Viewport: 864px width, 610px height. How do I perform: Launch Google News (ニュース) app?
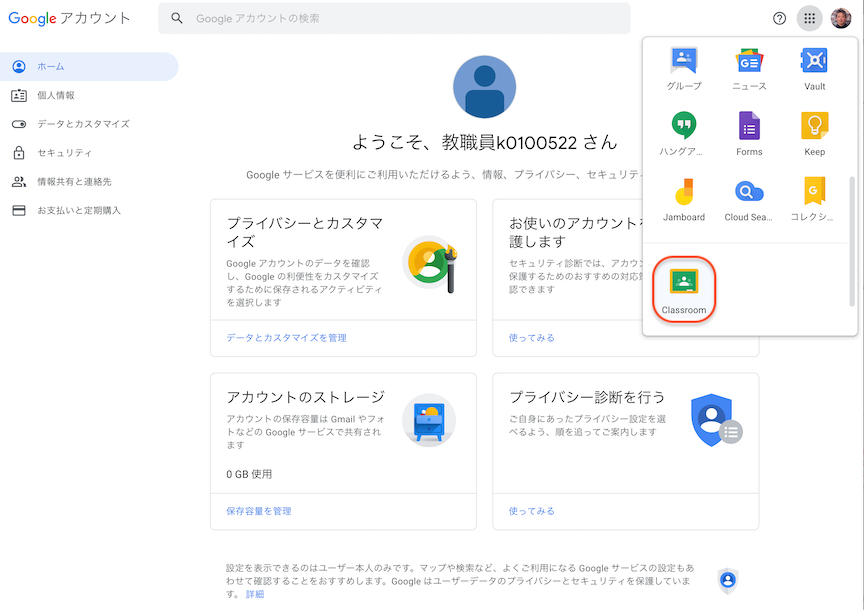click(749, 69)
